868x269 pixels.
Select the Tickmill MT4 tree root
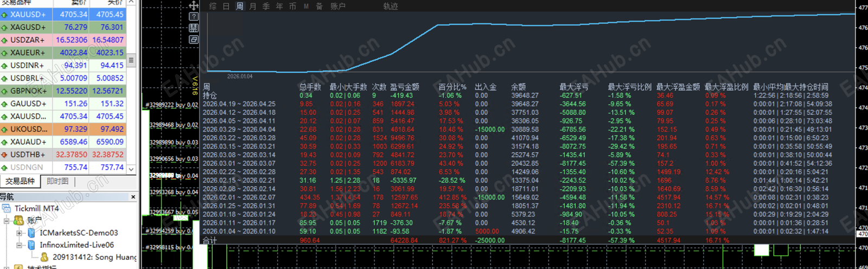[36, 209]
